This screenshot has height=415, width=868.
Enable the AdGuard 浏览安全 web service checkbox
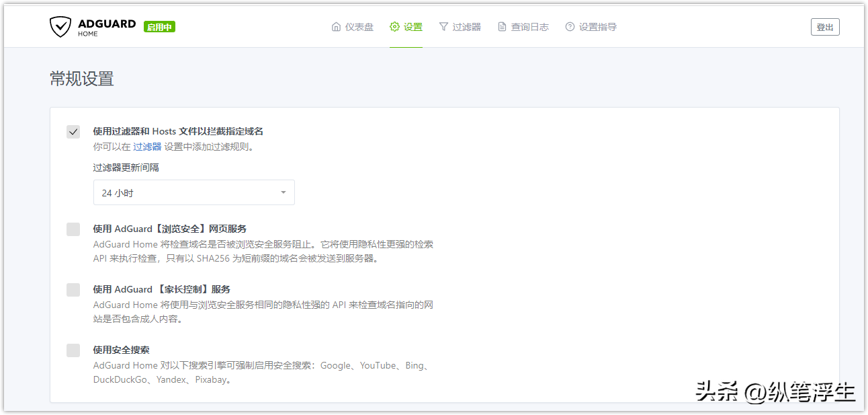73,229
